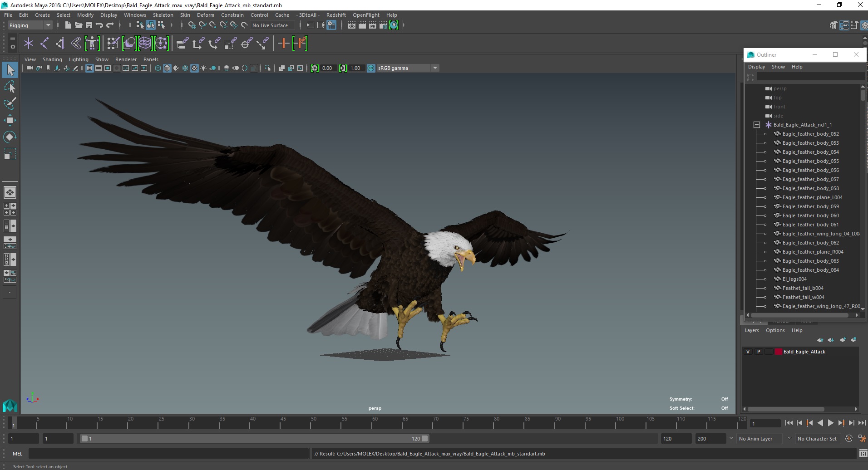Toggle P playback of Bald_Eagle_Attack layer
This screenshot has height=470, width=868.
point(758,352)
